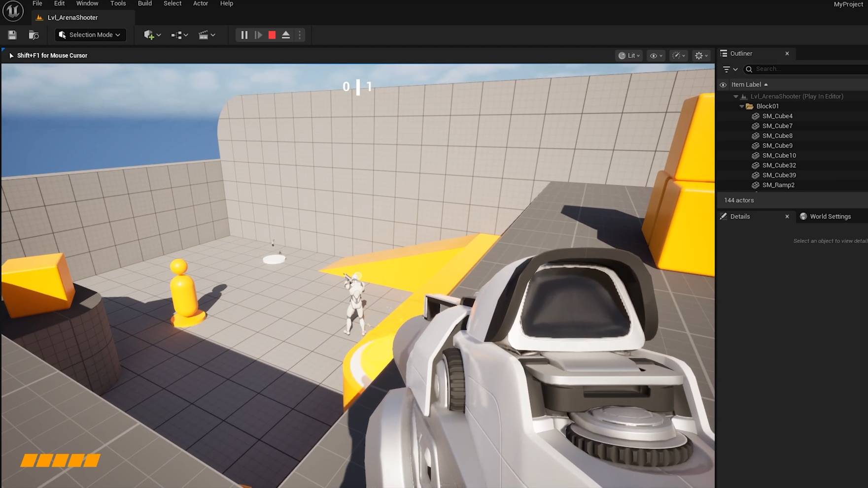Toggle visibility eye icon in Outliner header

point(723,84)
